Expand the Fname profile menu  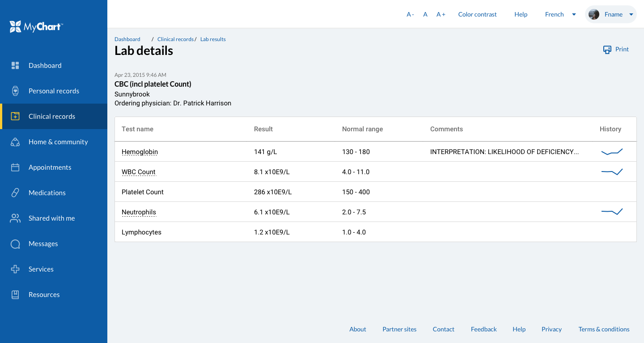click(611, 14)
